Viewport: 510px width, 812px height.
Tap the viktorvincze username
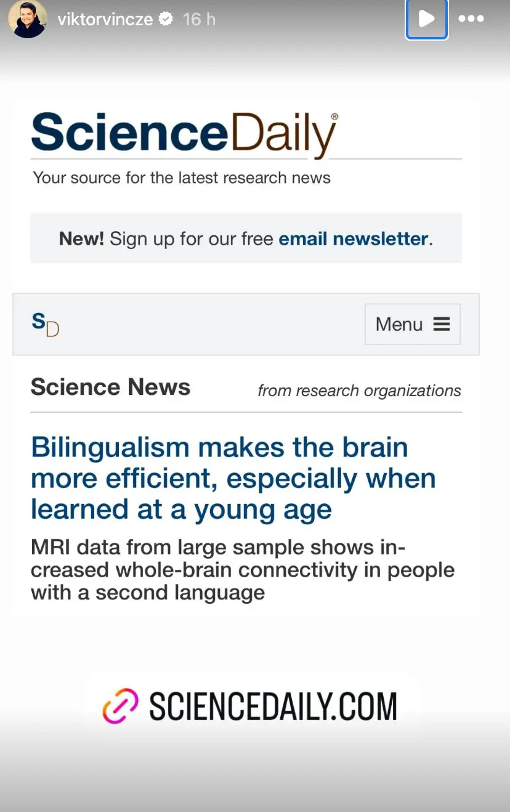[x=105, y=20]
